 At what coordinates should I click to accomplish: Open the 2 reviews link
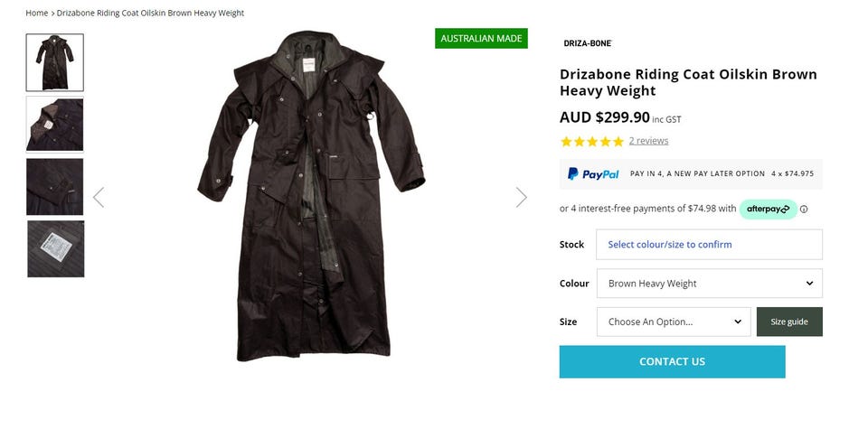pyautogui.click(x=648, y=141)
